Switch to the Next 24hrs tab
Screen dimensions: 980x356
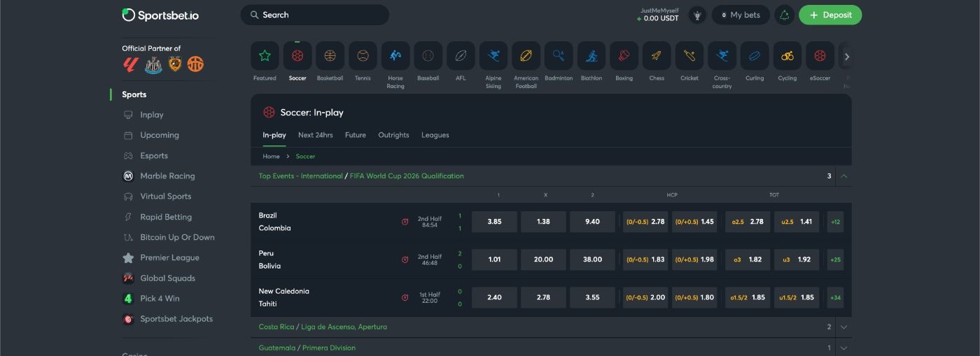click(x=315, y=135)
